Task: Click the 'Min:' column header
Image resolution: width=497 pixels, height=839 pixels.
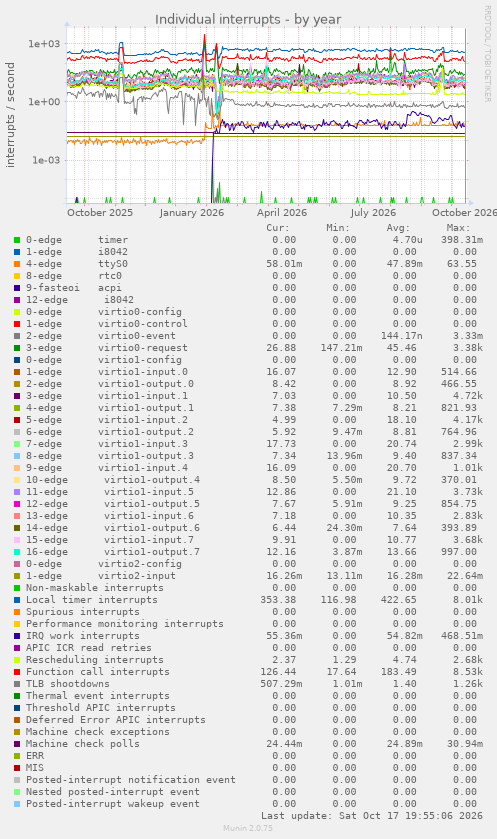Action: coord(338,228)
